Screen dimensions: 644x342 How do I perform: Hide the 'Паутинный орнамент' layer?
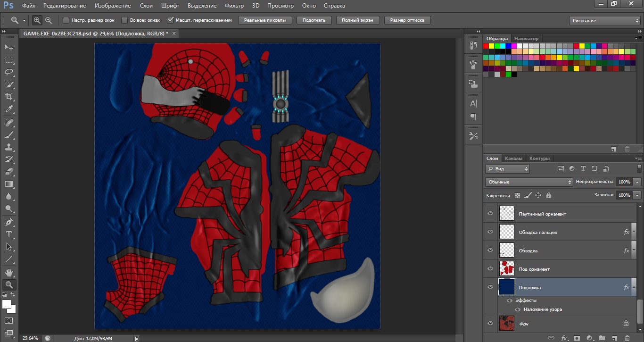[490, 214]
